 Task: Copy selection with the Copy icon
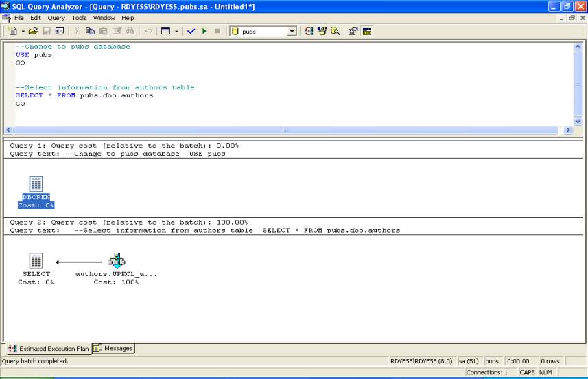coord(90,31)
